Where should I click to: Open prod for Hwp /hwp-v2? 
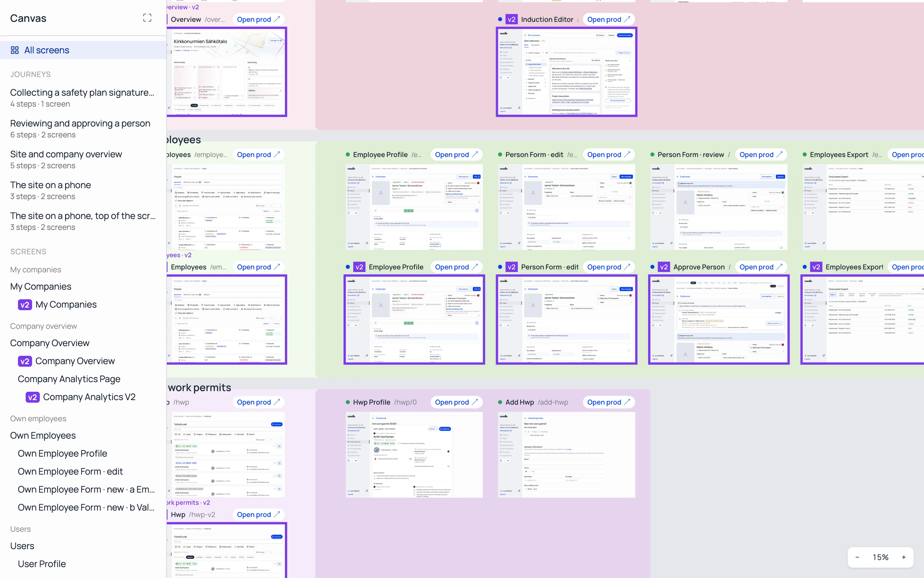[259, 514]
